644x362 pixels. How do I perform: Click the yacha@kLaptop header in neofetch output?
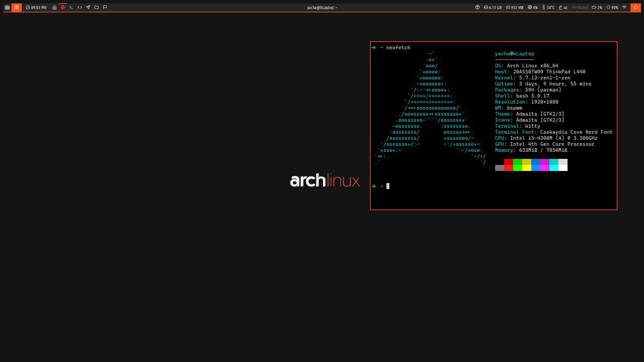[514, 54]
